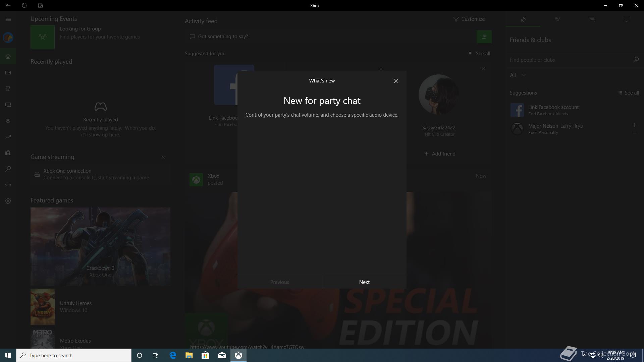Open the Search icon in sidebar
644x362 pixels.
coord(8,169)
